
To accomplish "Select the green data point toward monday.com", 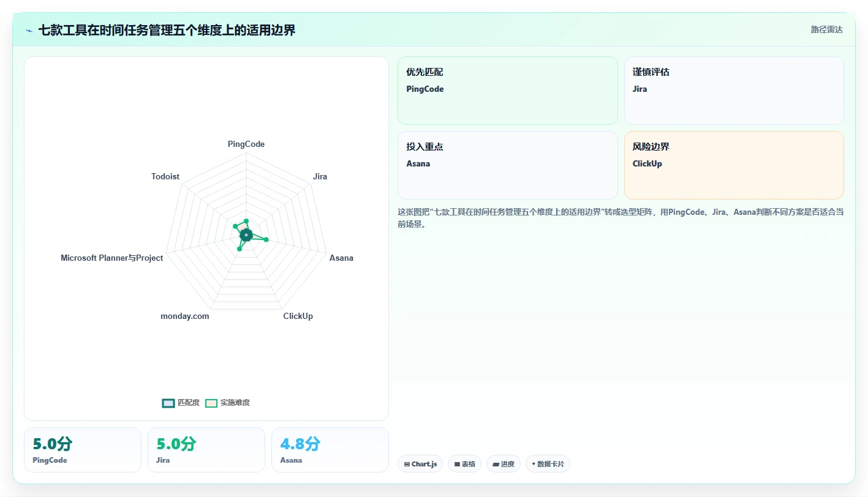I will [x=240, y=248].
